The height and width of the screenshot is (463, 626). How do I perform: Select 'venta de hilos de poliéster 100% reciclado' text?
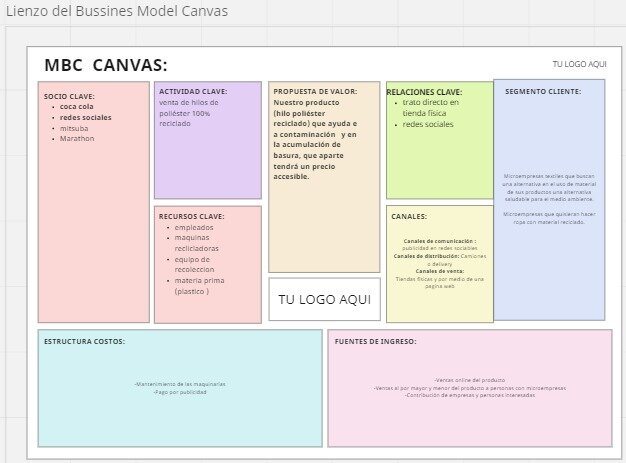(x=189, y=113)
